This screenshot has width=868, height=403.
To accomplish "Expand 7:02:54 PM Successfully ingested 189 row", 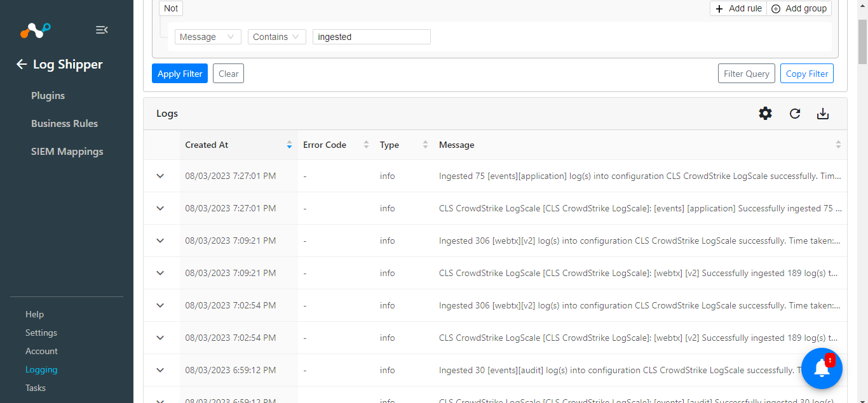I will pyautogui.click(x=160, y=338).
